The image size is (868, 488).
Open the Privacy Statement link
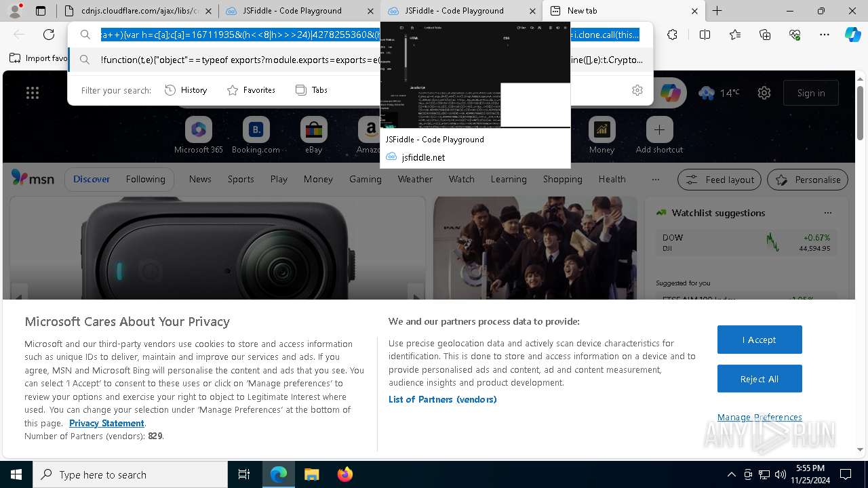pos(106,423)
